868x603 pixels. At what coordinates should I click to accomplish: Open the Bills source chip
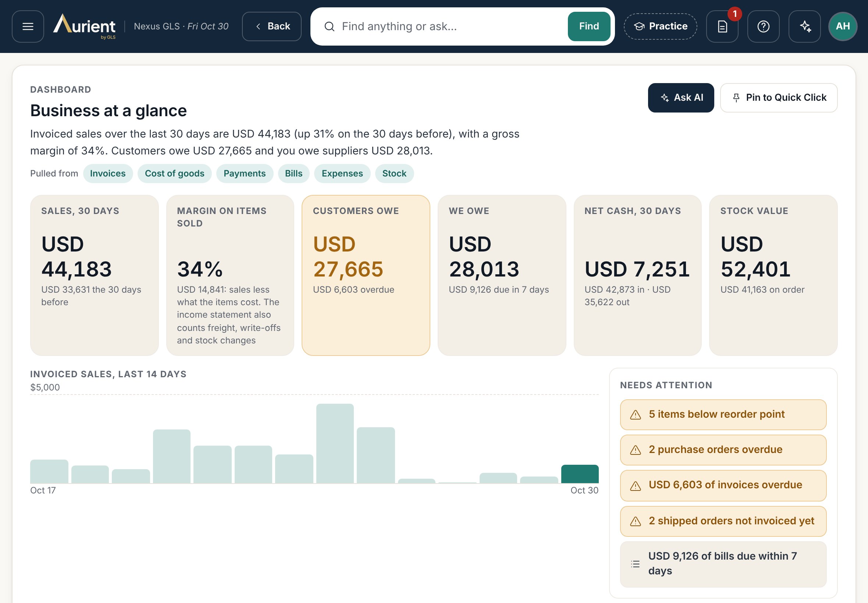point(294,174)
